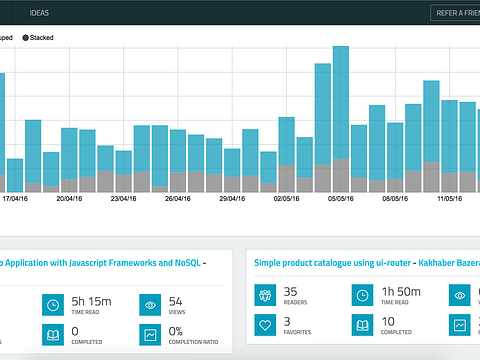Select the Grouped chart mode option
This screenshot has height=360, width=480.
(5, 38)
